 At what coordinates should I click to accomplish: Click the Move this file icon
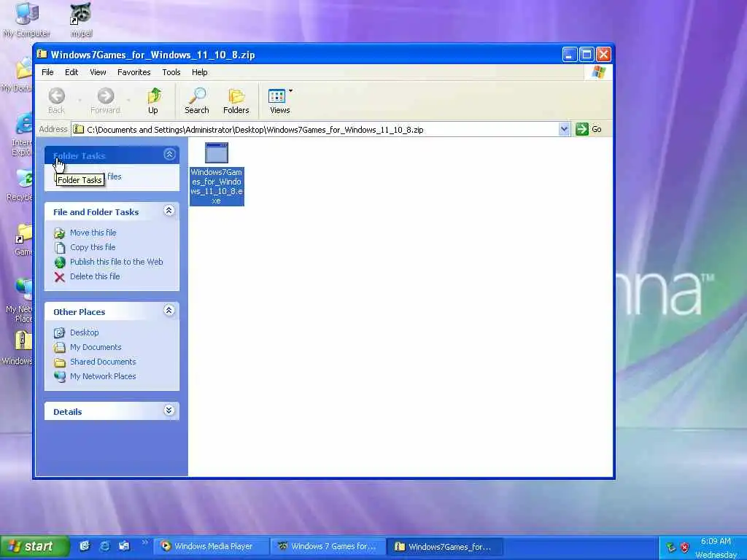pos(60,233)
